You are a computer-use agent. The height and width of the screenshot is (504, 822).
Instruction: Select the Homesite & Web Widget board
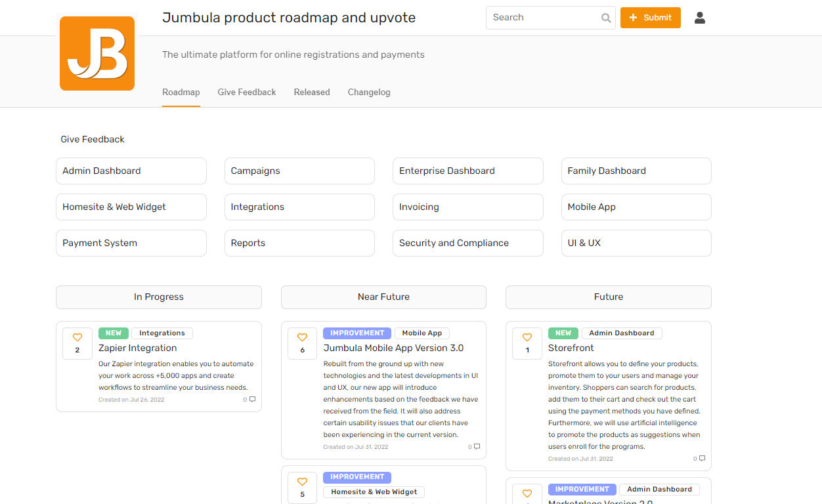(131, 207)
